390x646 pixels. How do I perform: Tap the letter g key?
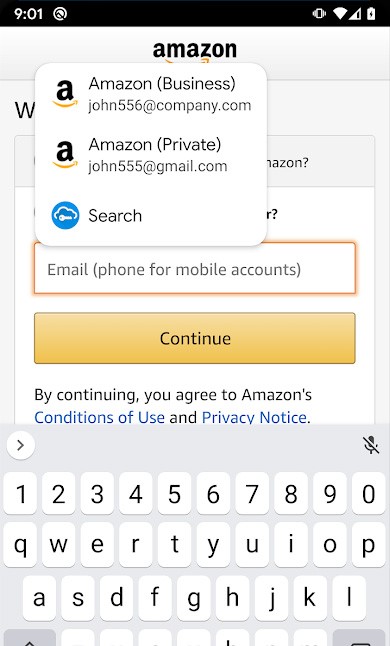click(x=194, y=596)
